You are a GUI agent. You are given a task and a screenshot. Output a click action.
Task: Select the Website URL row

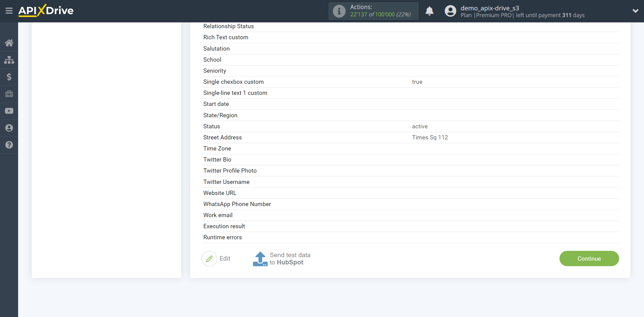coord(410,193)
